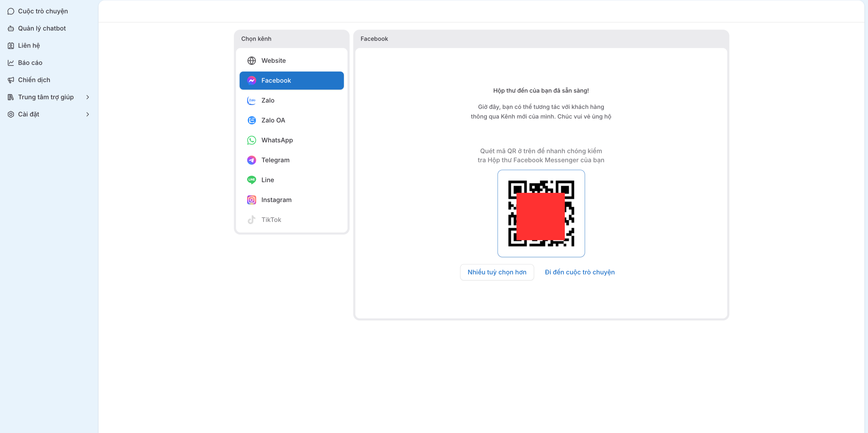
Task: Select the Website channel label
Action: click(273, 61)
